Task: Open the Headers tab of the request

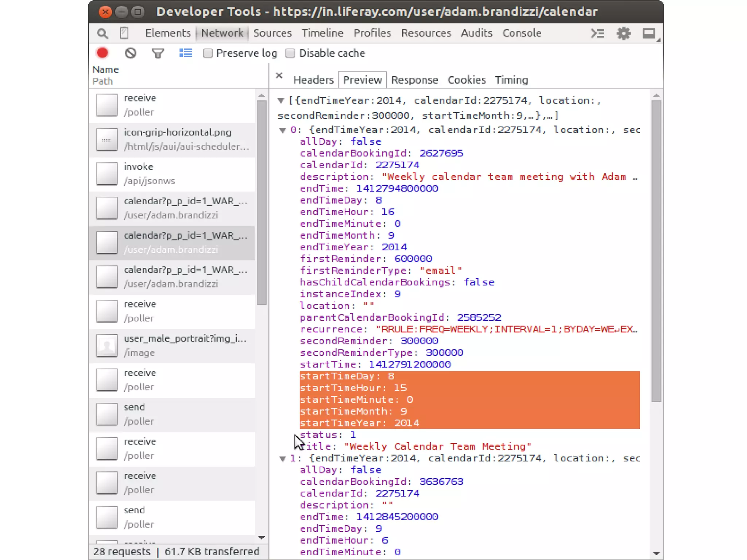Action: coord(313,80)
